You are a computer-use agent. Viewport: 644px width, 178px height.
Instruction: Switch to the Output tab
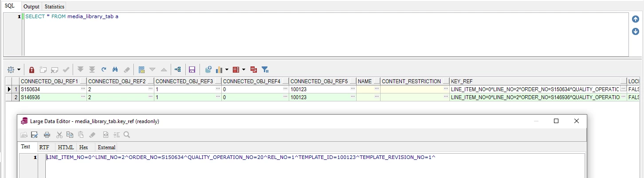tap(31, 7)
